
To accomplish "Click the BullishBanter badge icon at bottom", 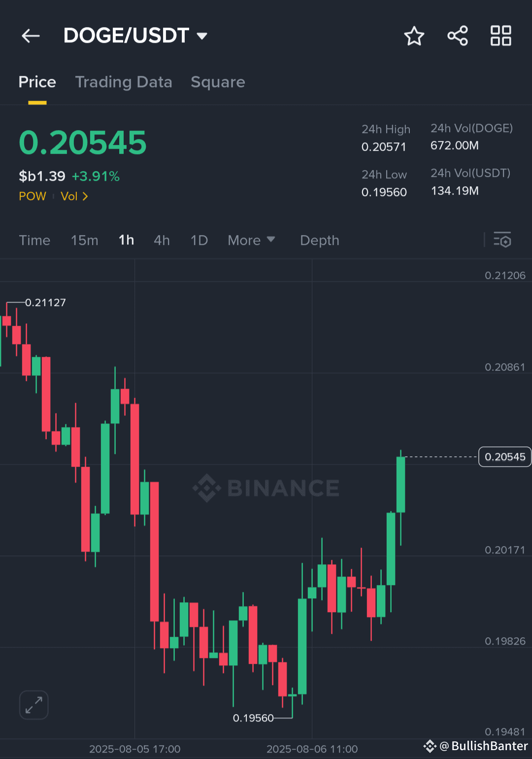I will click(431, 746).
